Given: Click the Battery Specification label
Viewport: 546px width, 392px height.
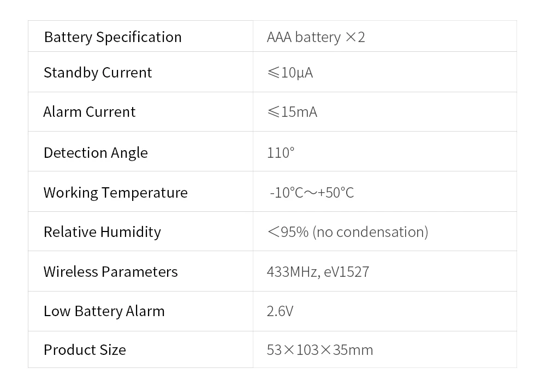Looking at the screenshot, I should (112, 37).
